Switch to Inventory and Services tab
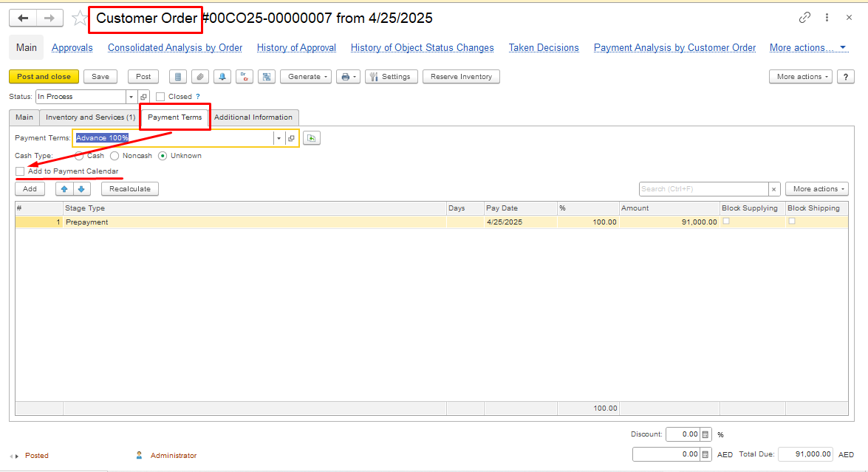868x472 pixels. [90, 117]
